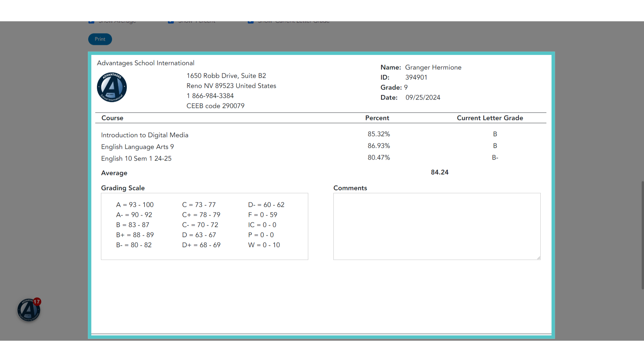Click the report date 09/25/2024

pos(423,98)
